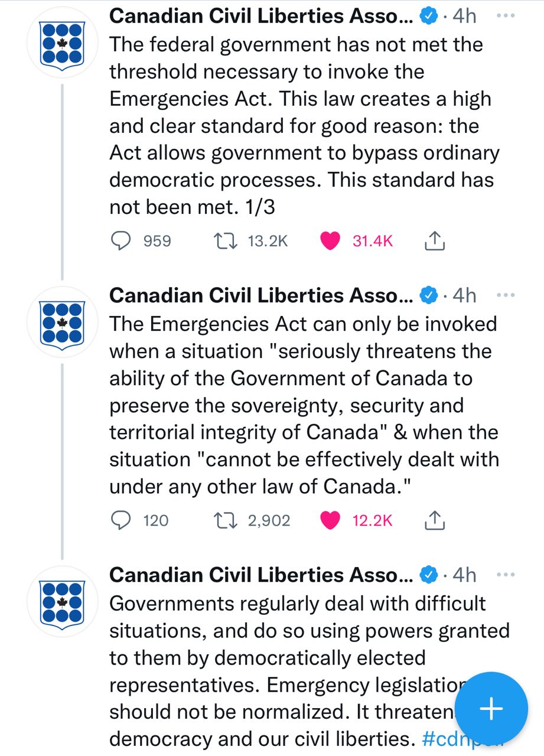Image resolution: width=544 pixels, height=756 pixels.
Task: Open the author name on the second tweet
Action: (x=262, y=295)
